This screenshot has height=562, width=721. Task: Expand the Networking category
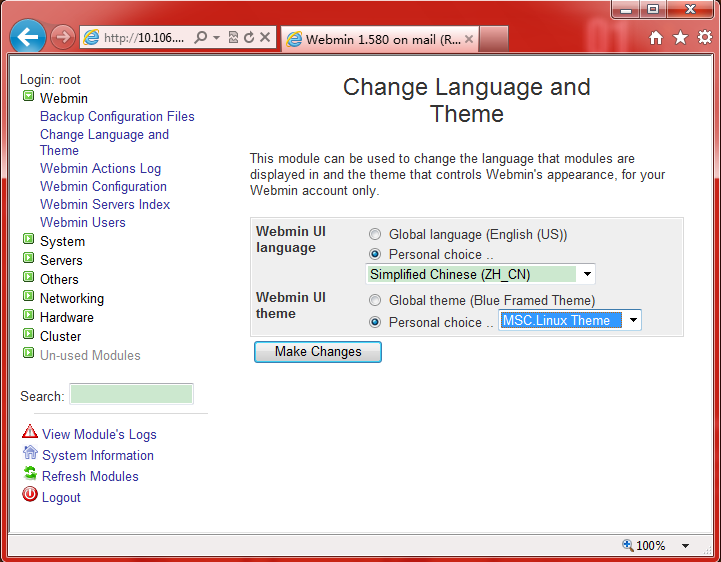(29, 296)
